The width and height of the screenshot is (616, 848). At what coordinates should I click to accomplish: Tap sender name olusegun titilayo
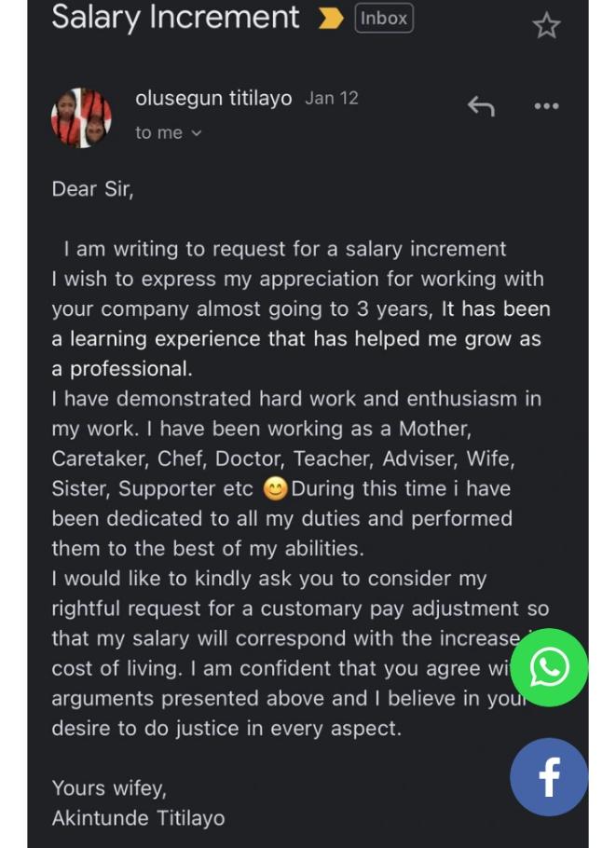(213, 98)
